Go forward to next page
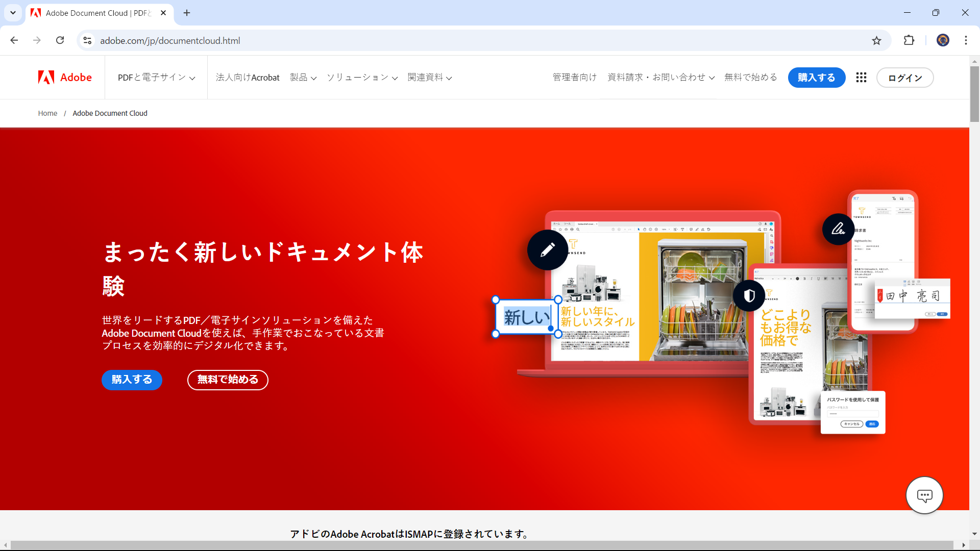980x551 pixels. click(x=37, y=40)
